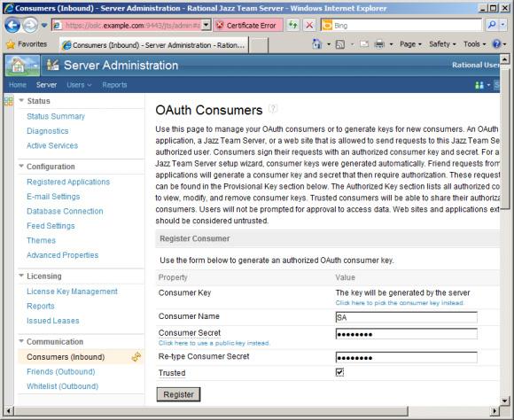Collapse the Communication section
The image size is (514, 420).
(21, 341)
